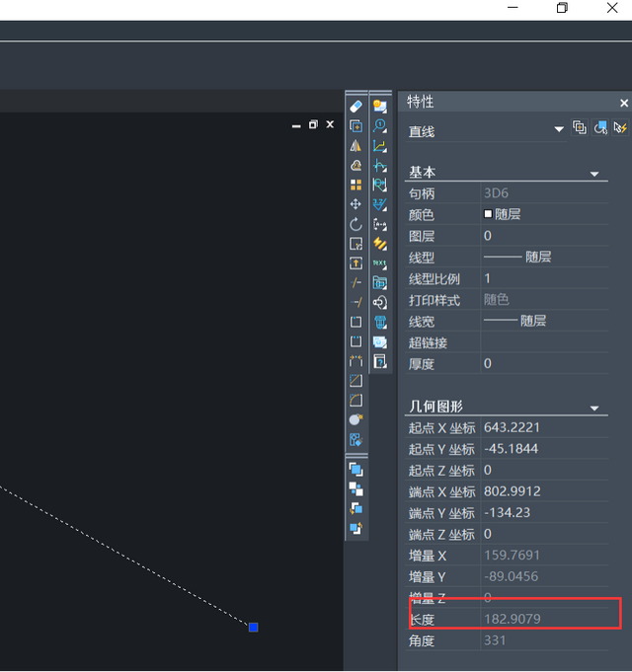Click the blue grip at line endpoint
The height and width of the screenshot is (672, 632).
tap(254, 628)
